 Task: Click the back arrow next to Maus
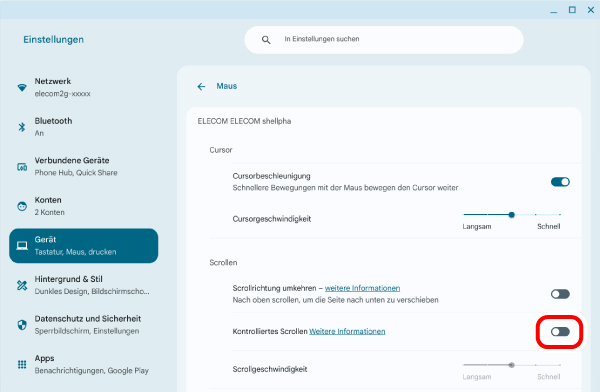click(x=201, y=87)
